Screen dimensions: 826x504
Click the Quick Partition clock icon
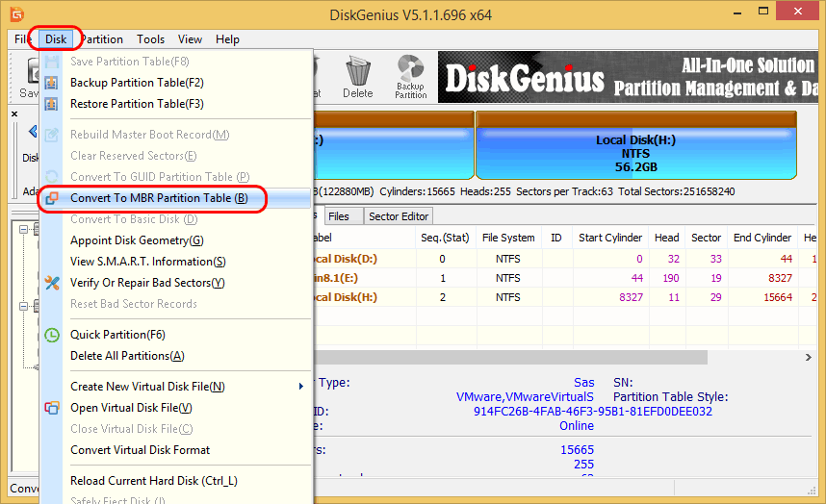(52, 335)
